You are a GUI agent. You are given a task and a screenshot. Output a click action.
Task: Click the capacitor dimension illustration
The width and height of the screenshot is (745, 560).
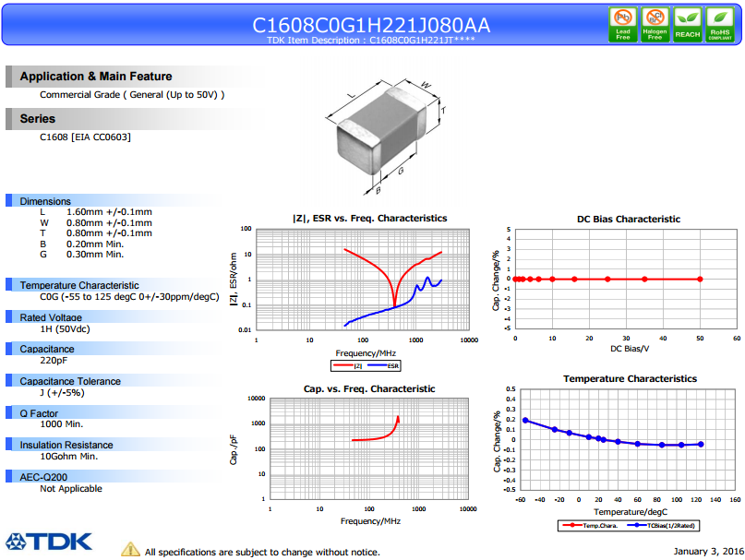tap(383, 136)
